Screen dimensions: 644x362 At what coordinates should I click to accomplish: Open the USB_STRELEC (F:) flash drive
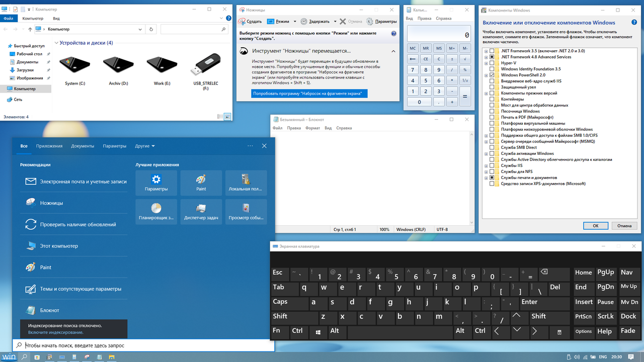(205, 73)
